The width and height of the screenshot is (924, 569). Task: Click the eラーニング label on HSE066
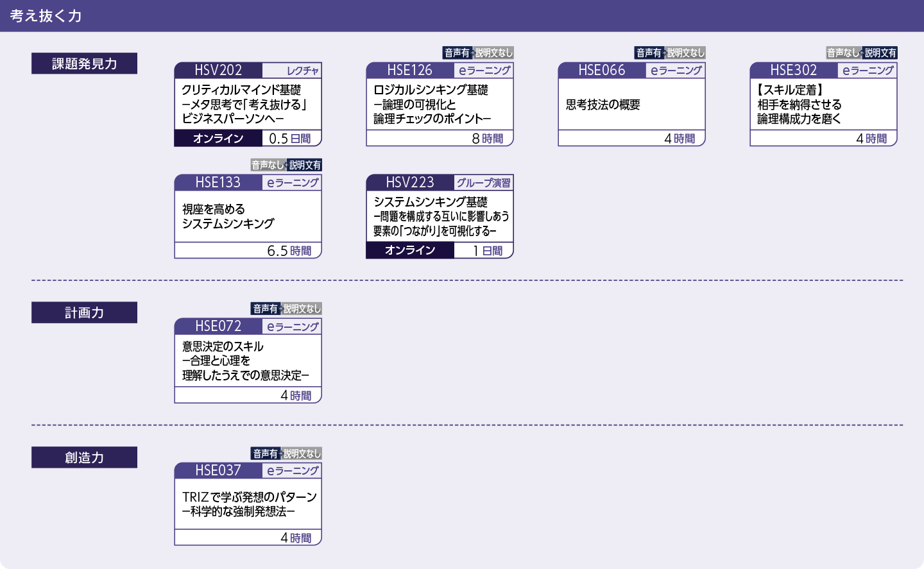[676, 71]
